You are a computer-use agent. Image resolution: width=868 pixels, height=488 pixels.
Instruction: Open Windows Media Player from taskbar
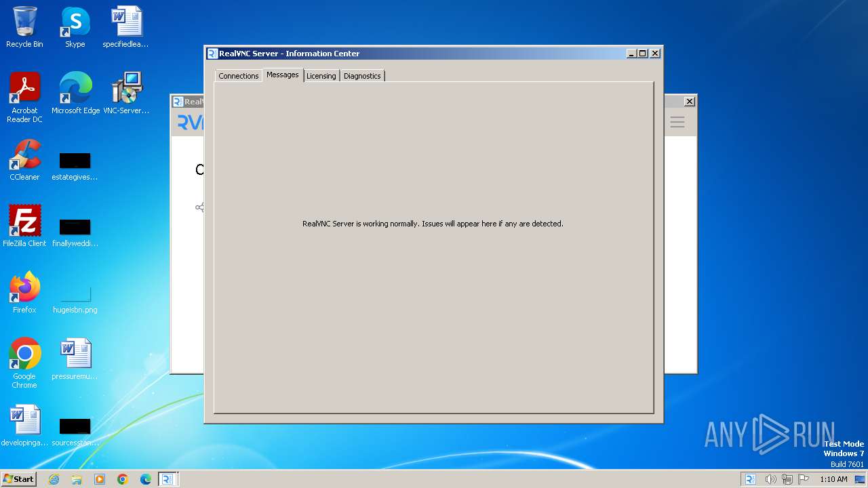pos(100,479)
